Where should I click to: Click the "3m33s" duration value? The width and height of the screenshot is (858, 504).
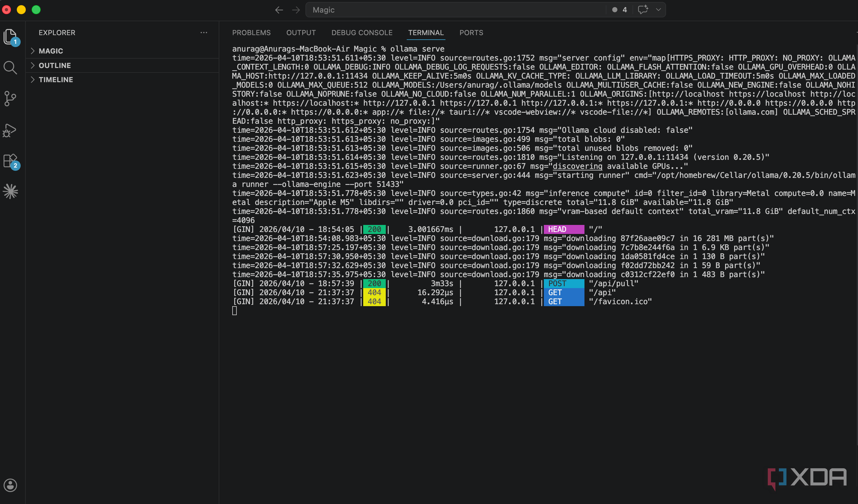point(442,284)
